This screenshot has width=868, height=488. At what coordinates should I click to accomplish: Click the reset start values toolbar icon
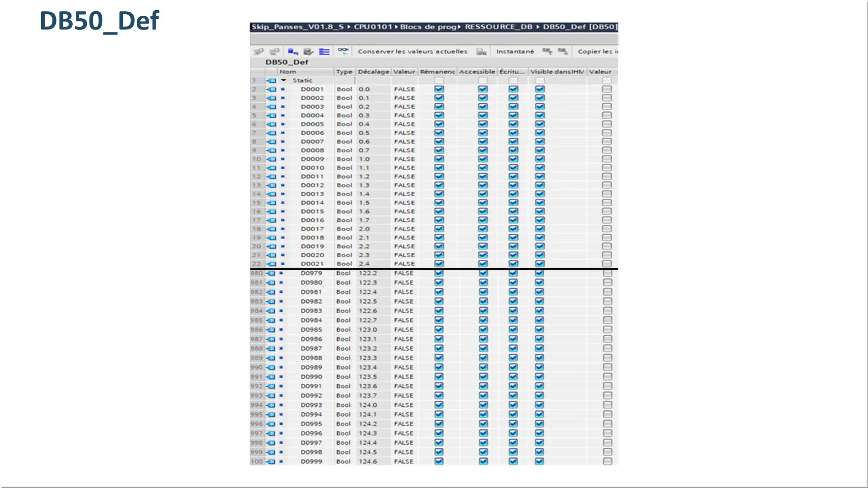(293, 51)
